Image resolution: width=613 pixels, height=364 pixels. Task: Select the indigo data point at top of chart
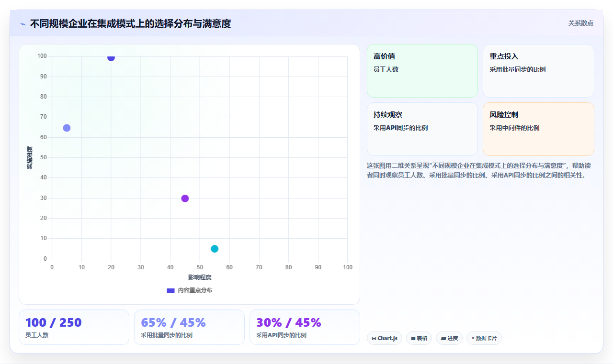(111, 57)
